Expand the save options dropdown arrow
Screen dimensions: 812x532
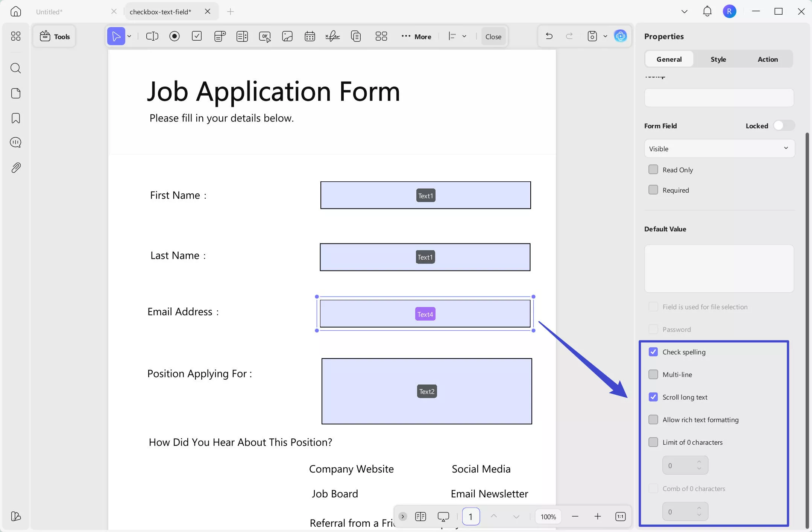605,36
